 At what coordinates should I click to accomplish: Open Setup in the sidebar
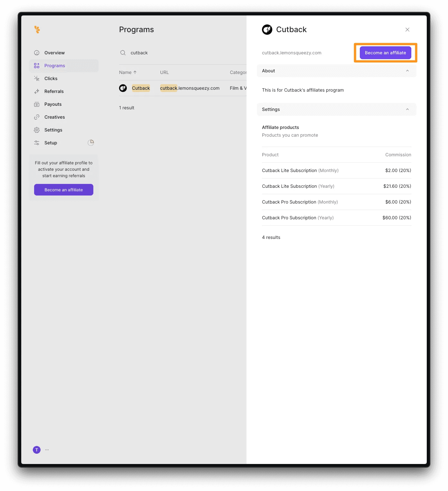tap(64, 143)
